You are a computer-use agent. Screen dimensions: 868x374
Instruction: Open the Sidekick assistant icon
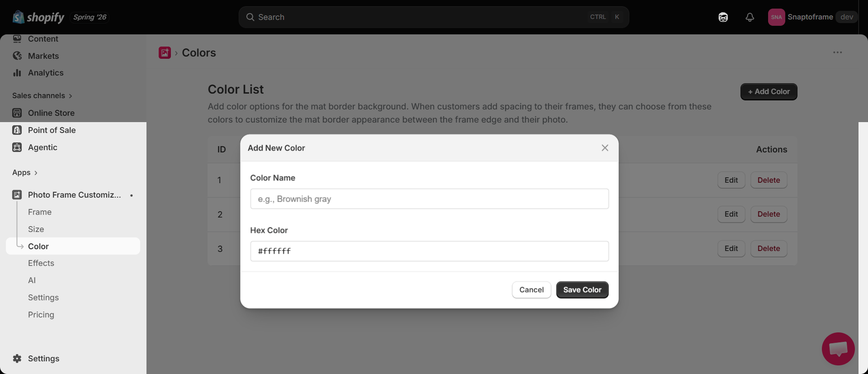click(723, 17)
